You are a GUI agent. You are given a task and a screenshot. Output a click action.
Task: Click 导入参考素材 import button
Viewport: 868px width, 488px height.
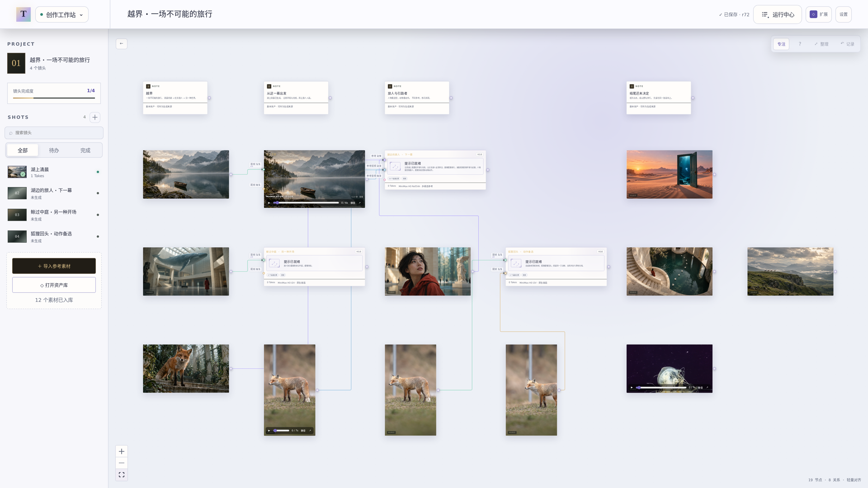click(x=54, y=266)
